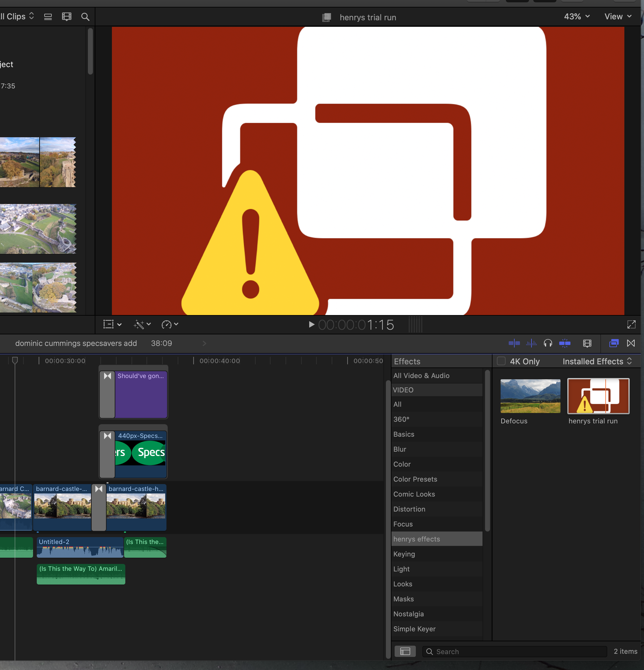Switch browser to list view icon

tap(48, 17)
